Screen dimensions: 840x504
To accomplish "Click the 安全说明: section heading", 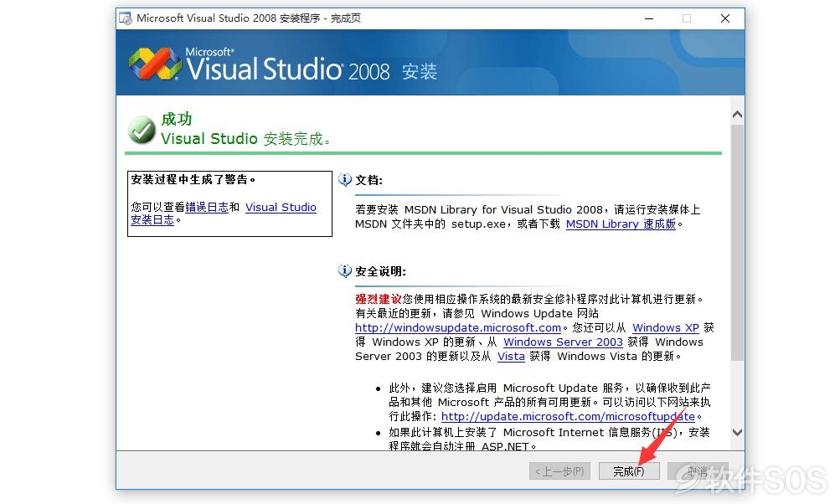I will tap(380, 271).
